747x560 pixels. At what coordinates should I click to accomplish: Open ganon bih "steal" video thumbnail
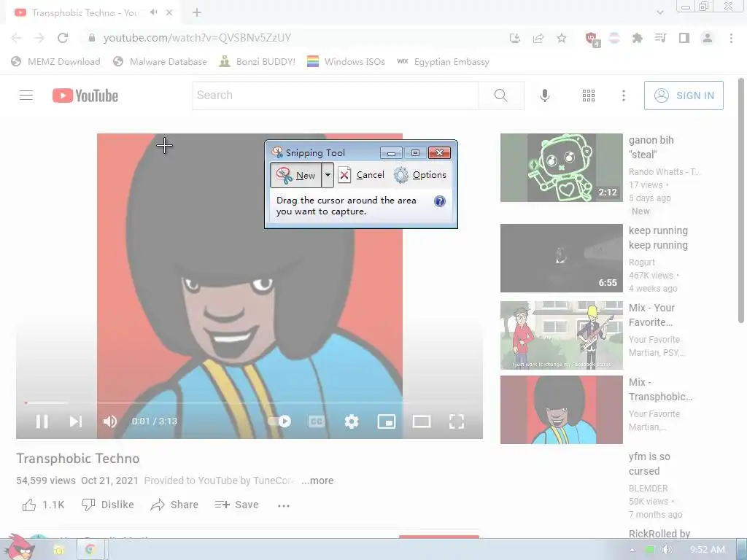(x=561, y=168)
